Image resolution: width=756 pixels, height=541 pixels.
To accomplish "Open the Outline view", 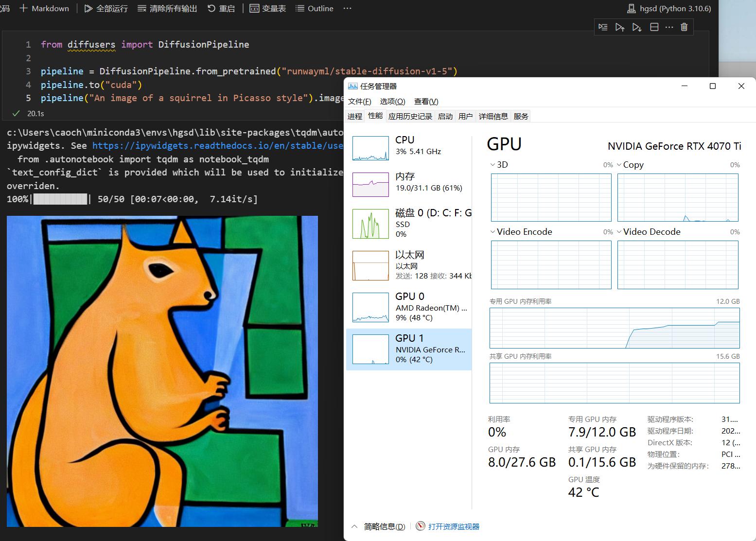I will pyautogui.click(x=314, y=8).
